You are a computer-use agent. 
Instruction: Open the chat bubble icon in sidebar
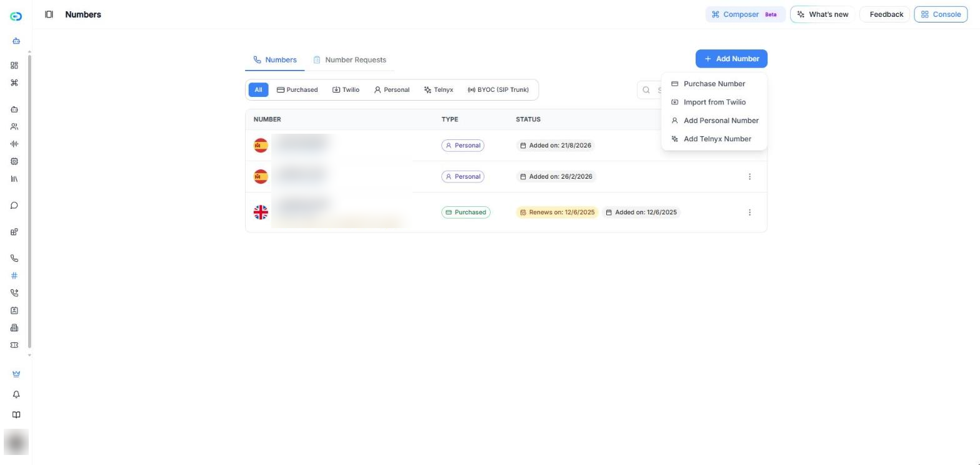coord(14,206)
